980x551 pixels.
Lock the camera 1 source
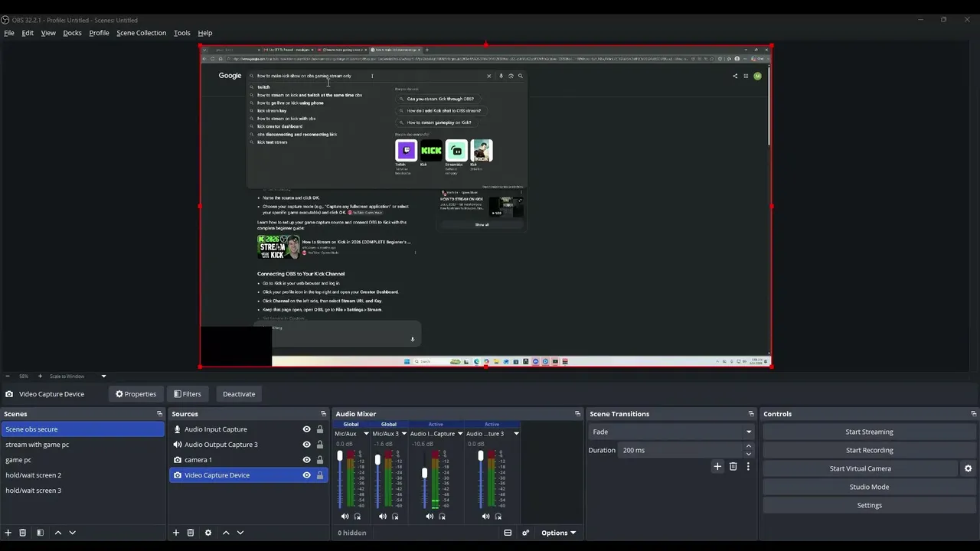point(320,460)
